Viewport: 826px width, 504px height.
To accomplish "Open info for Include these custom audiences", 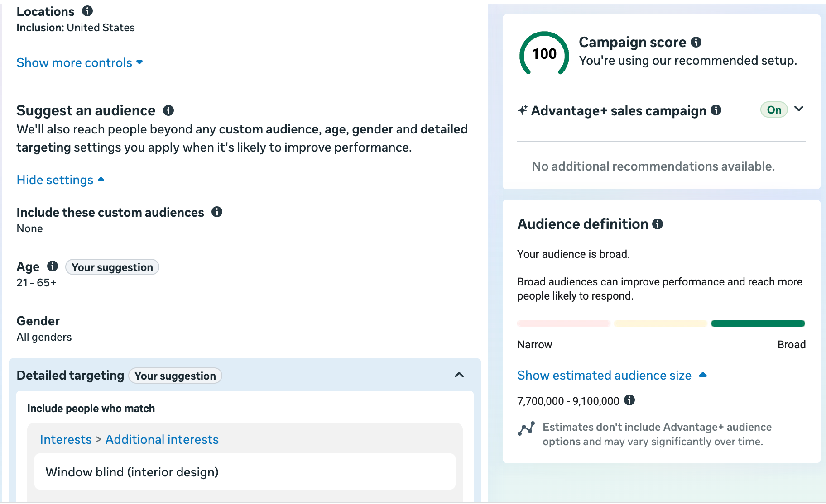I will pos(217,212).
